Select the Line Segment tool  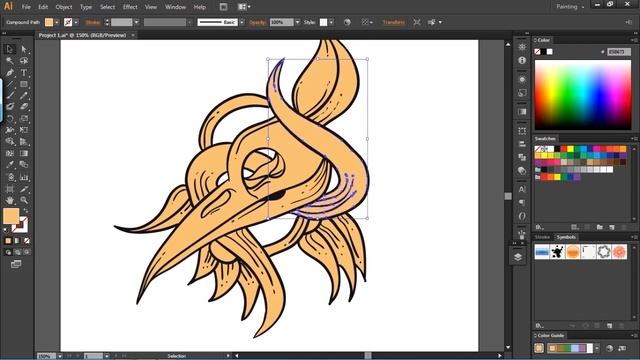click(10, 84)
